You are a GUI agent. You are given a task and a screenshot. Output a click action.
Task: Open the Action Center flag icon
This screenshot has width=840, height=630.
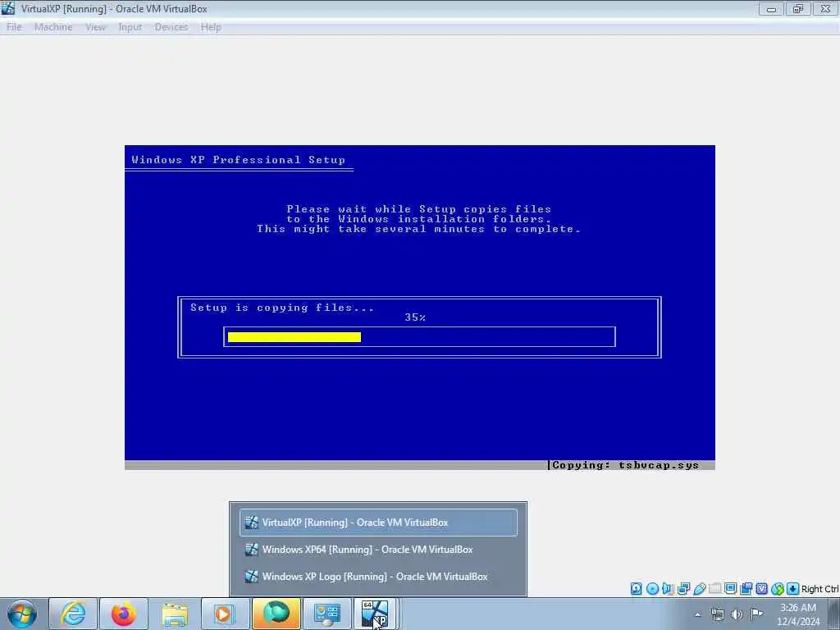pos(756,614)
